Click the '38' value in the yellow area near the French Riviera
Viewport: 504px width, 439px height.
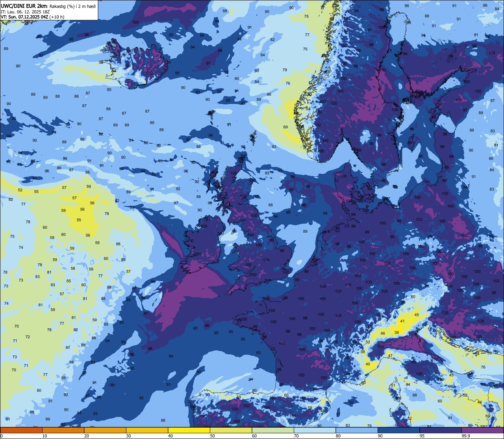point(363,352)
